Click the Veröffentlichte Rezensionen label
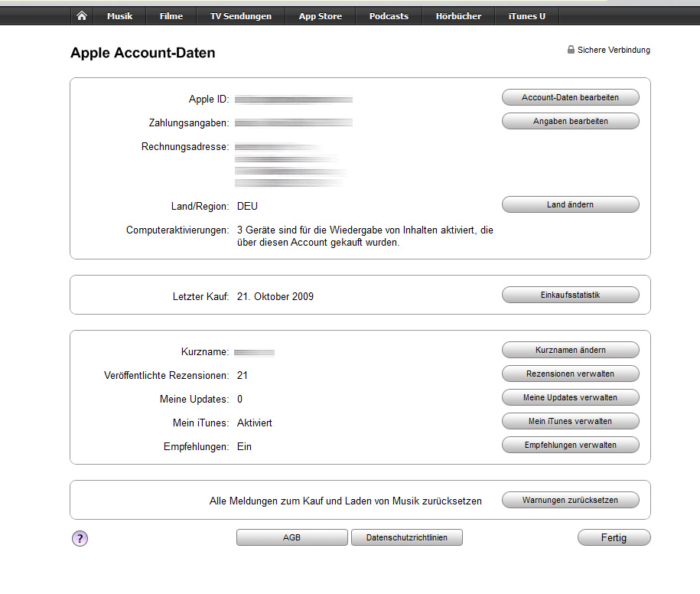 pyautogui.click(x=167, y=376)
